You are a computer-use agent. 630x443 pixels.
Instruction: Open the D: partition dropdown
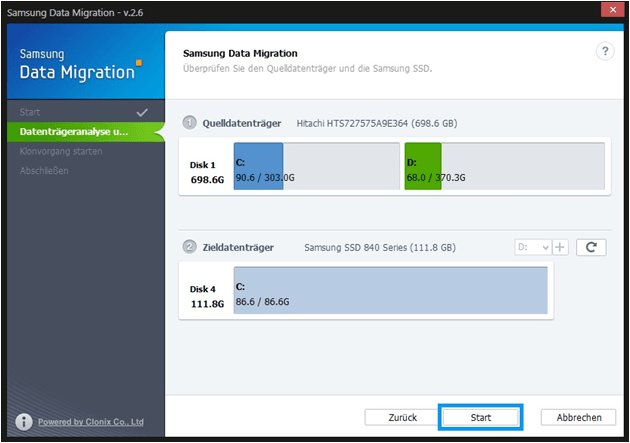(533, 247)
